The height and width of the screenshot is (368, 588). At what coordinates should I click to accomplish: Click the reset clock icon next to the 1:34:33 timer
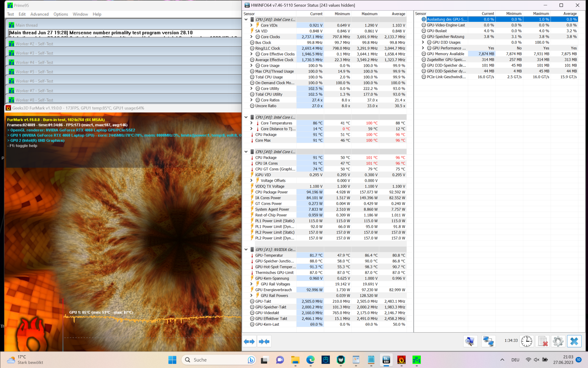coord(526,341)
